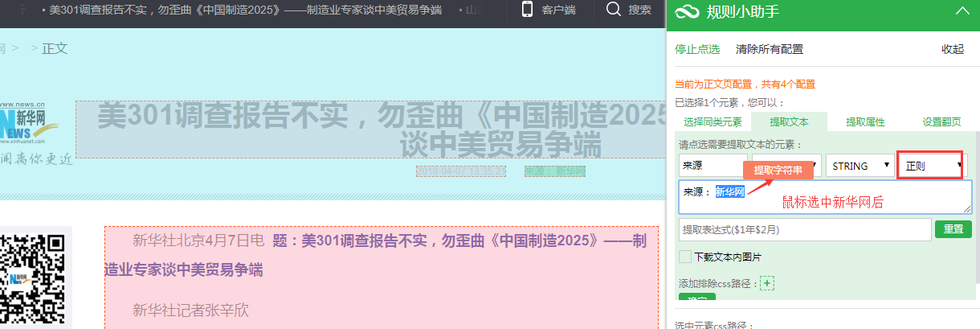
Task: Switch to the 提取属性 tab
Action: pos(865,122)
